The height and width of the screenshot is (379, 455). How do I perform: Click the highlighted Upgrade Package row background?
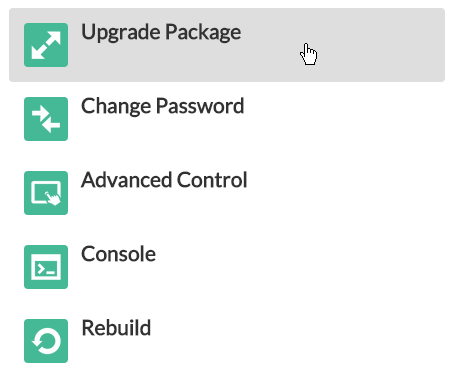pyautogui.click(x=227, y=45)
